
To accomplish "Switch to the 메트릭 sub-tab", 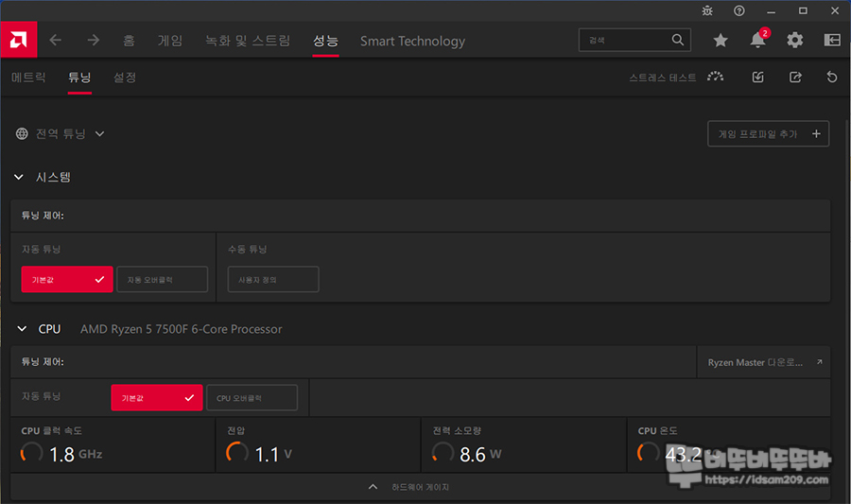I will click(28, 78).
